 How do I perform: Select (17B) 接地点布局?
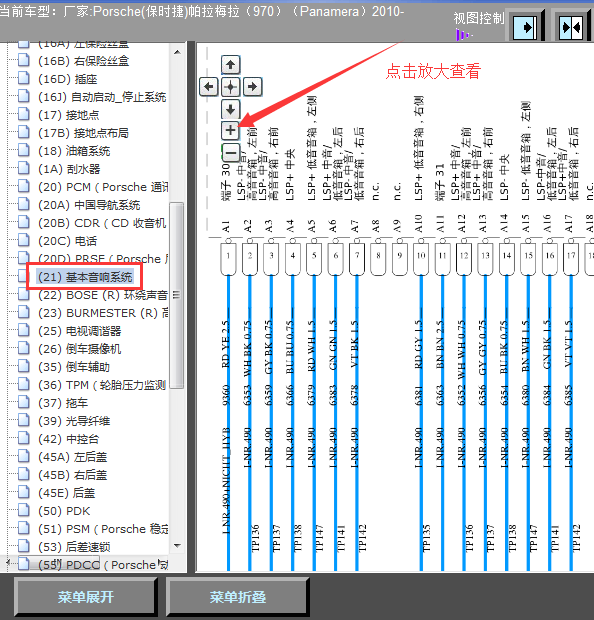point(83,133)
